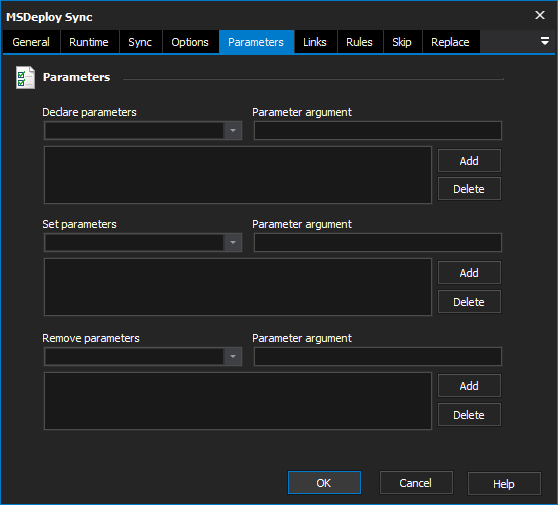This screenshot has height=505, width=558.
Task: Go to the Links tab
Action: 315,42
